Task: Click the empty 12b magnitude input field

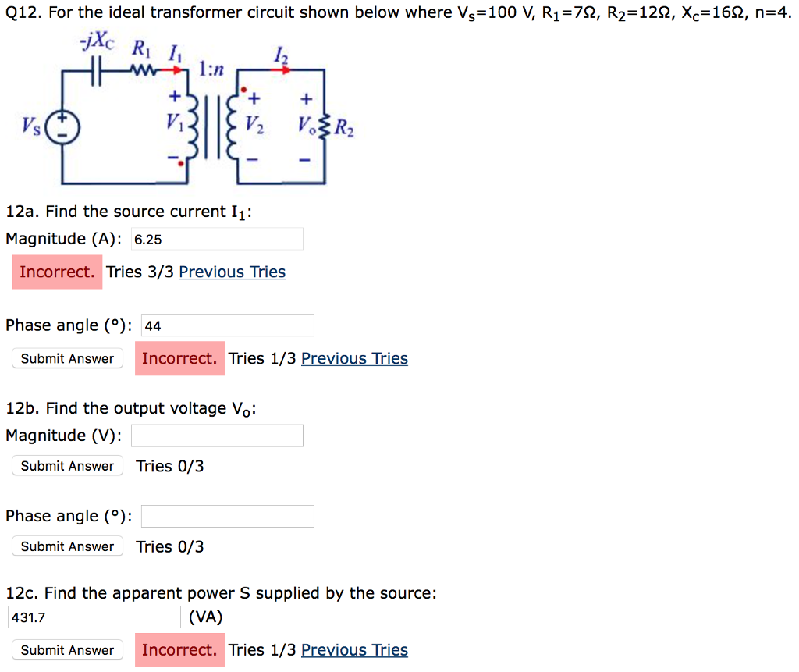Action: [x=216, y=435]
